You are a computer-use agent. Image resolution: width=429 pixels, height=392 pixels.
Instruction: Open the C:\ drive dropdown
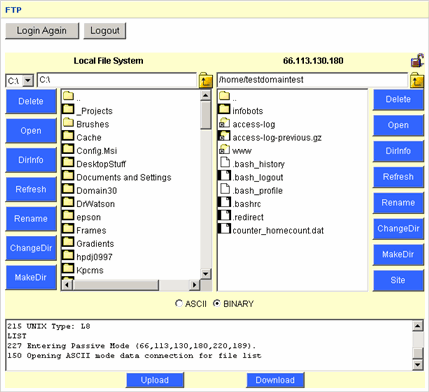click(28, 81)
